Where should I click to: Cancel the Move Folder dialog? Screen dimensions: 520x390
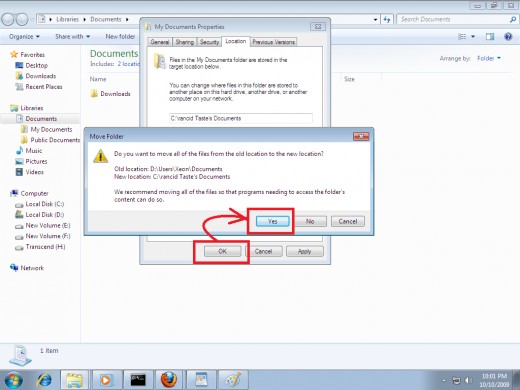point(348,221)
